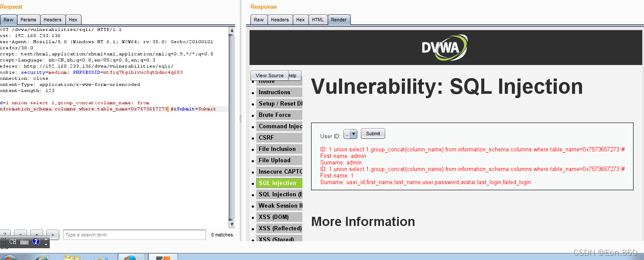Open the Request Hex tab

tap(73, 20)
